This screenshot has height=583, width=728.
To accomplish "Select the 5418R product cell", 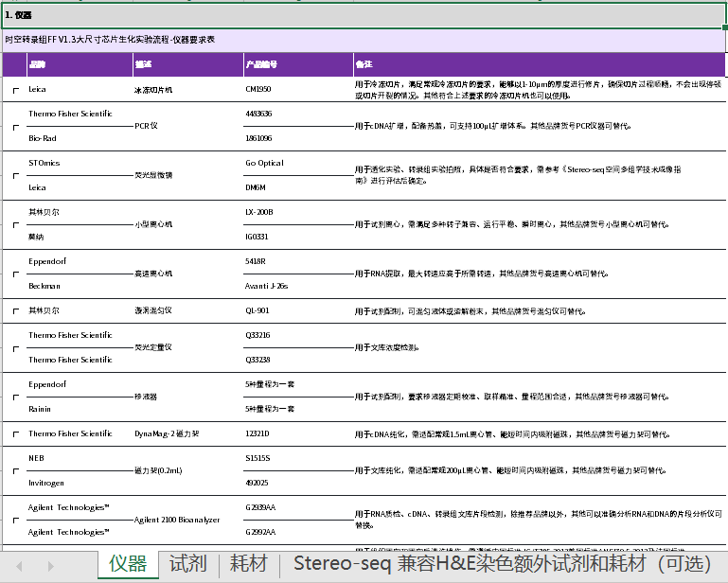I will (x=298, y=261).
